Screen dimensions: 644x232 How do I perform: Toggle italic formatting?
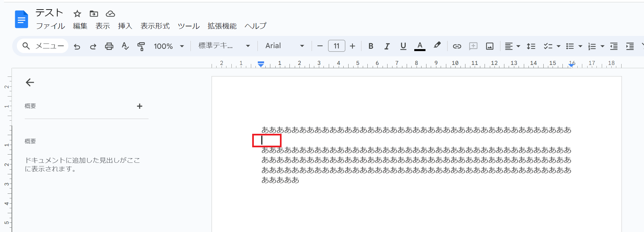(387, 46)
